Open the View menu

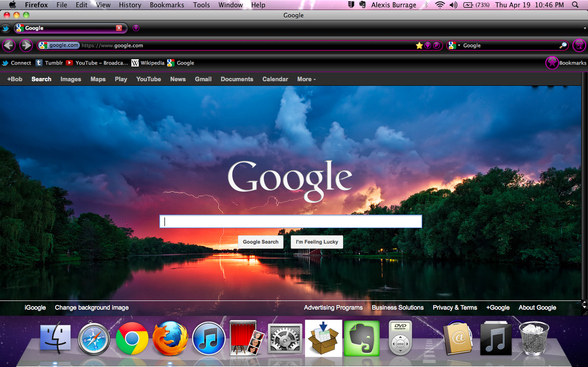[x=103, y=5]
